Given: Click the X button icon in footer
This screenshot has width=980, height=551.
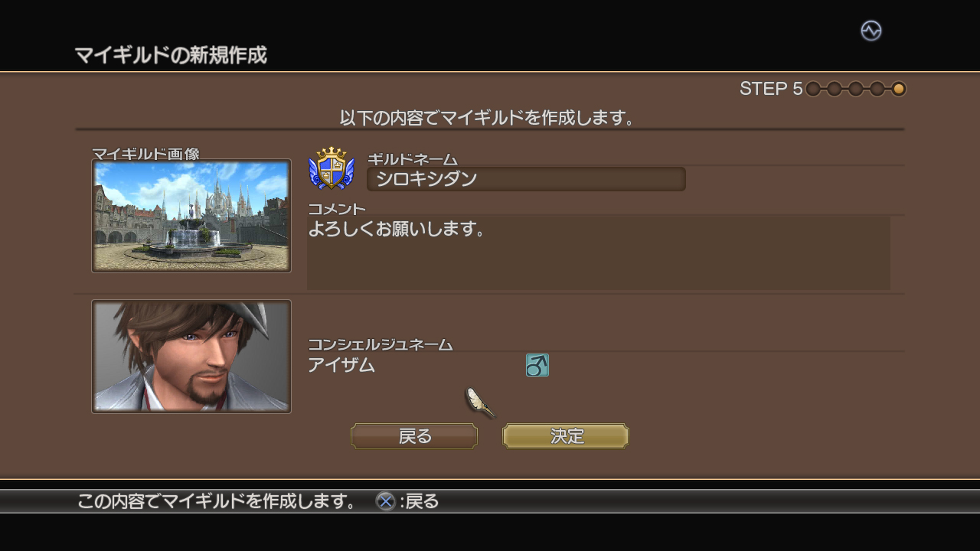Looking at the screenshot, I should pyautogui.click(x=385, y=501).
